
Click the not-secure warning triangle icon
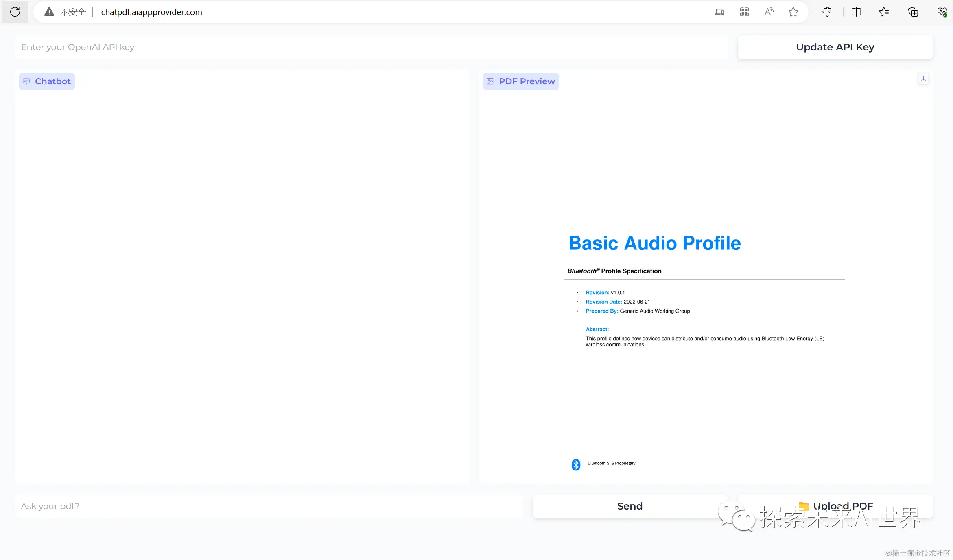click(x=49, y=12)
